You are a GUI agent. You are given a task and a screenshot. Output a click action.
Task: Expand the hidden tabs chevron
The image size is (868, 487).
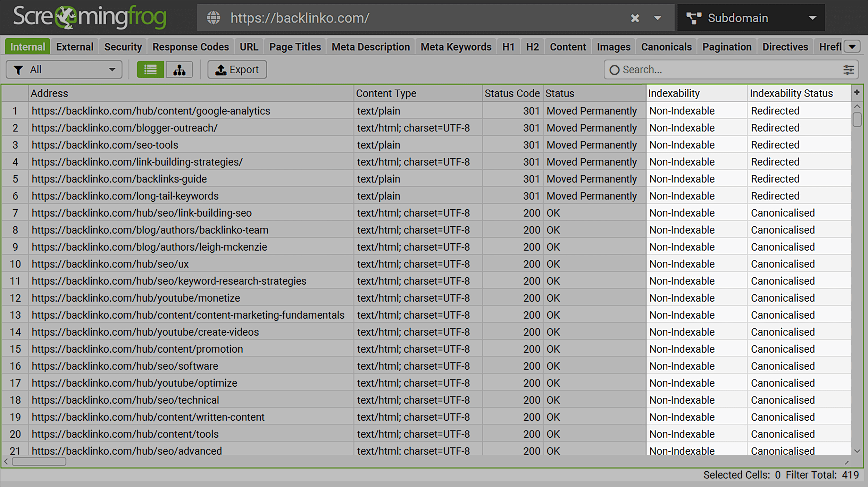coord(852,46)
